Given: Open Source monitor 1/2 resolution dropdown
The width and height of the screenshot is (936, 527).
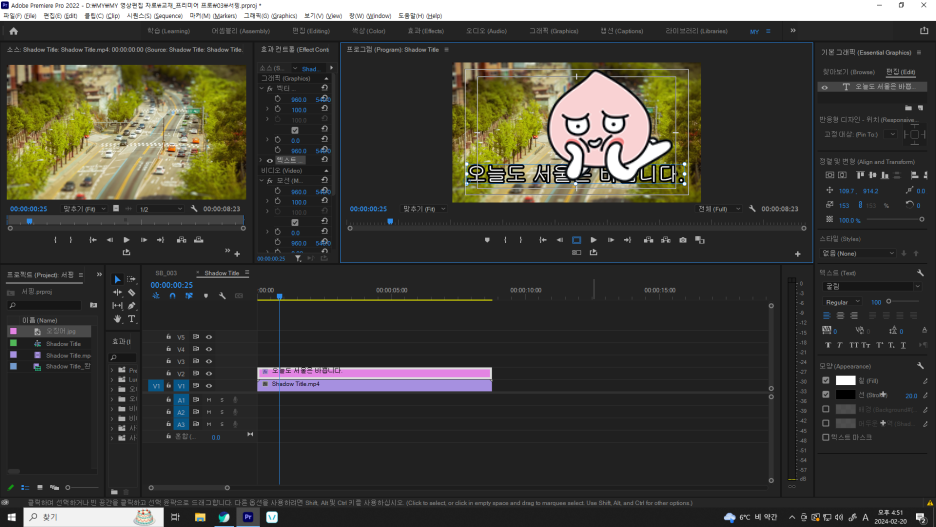Looking at the screenshot, I should [x=160, y=209].
